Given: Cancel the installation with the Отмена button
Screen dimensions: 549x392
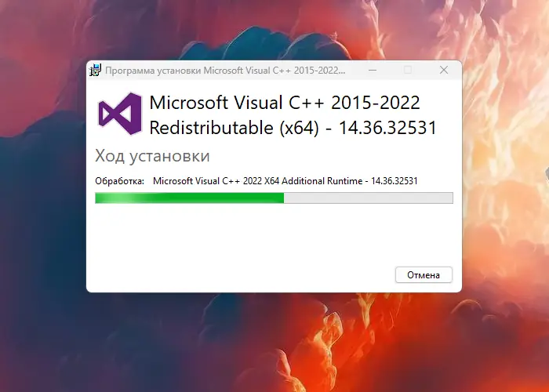Looking at the screenshot, I should (424, 275).
